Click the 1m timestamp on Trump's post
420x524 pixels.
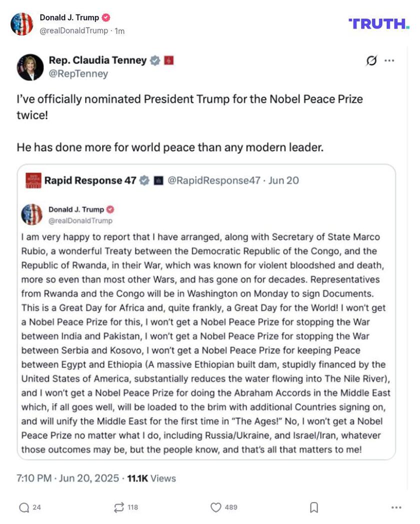117,30
